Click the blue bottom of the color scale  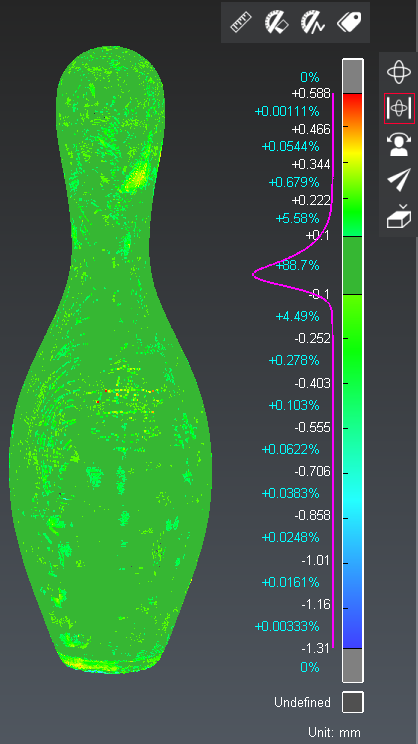point(353,631)
